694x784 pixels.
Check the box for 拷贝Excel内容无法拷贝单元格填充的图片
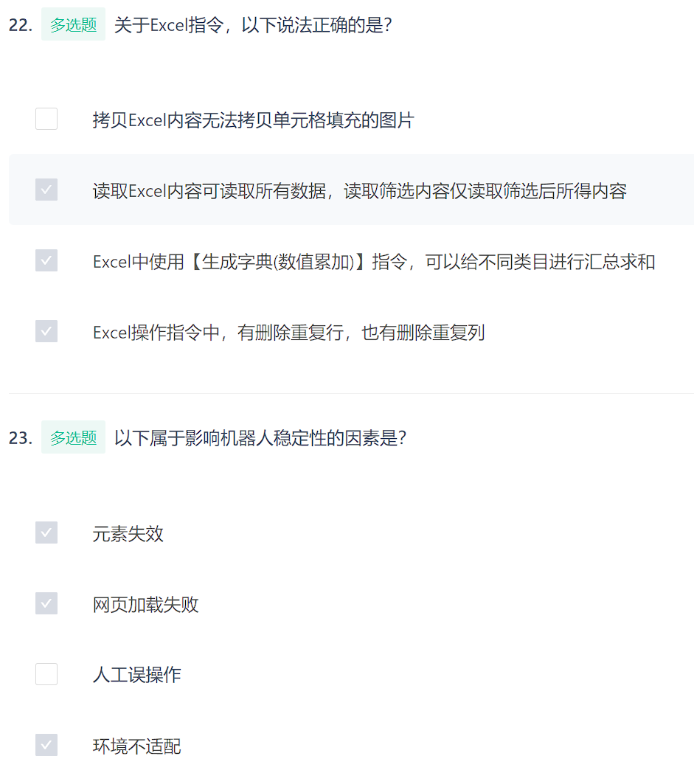click(x=46, y=119)
